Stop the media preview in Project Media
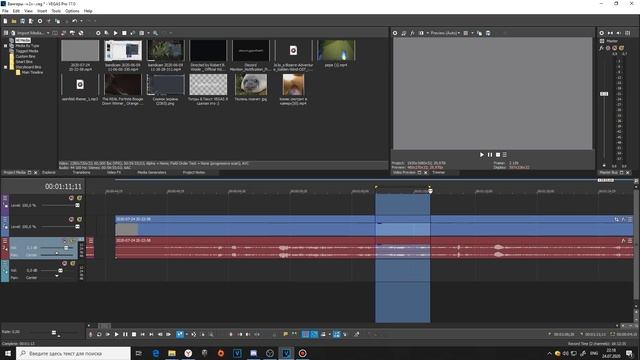 click(x=124, y=33)
